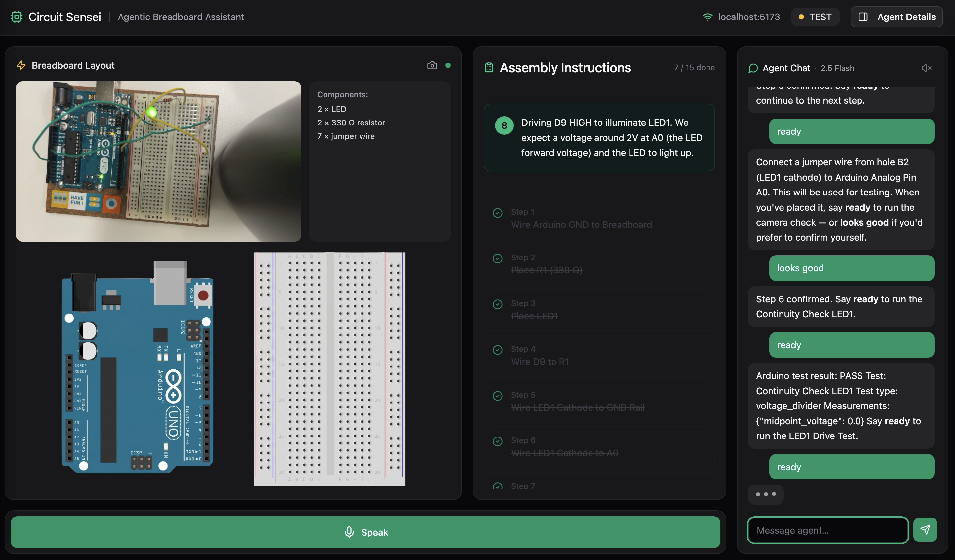Toggle Step 1 completed checkmark
This screenshot has width=955, height=560.
click(498, 213)
